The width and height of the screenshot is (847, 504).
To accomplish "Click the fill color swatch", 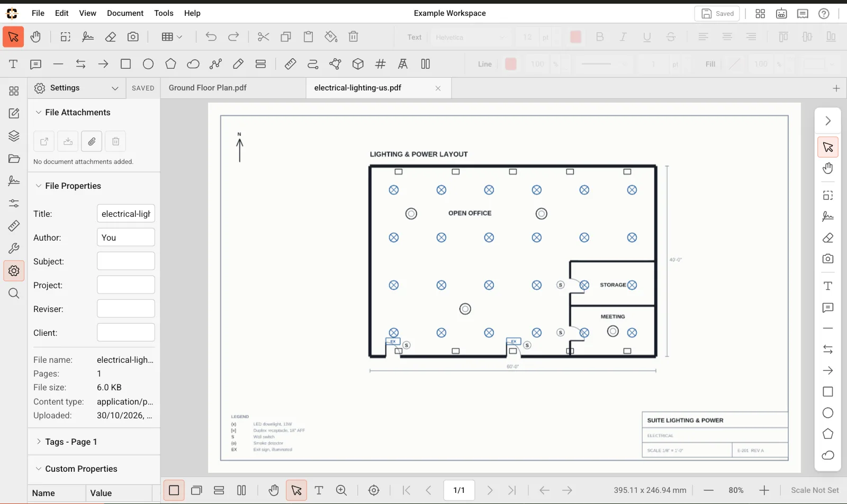I will click(734, 64).
